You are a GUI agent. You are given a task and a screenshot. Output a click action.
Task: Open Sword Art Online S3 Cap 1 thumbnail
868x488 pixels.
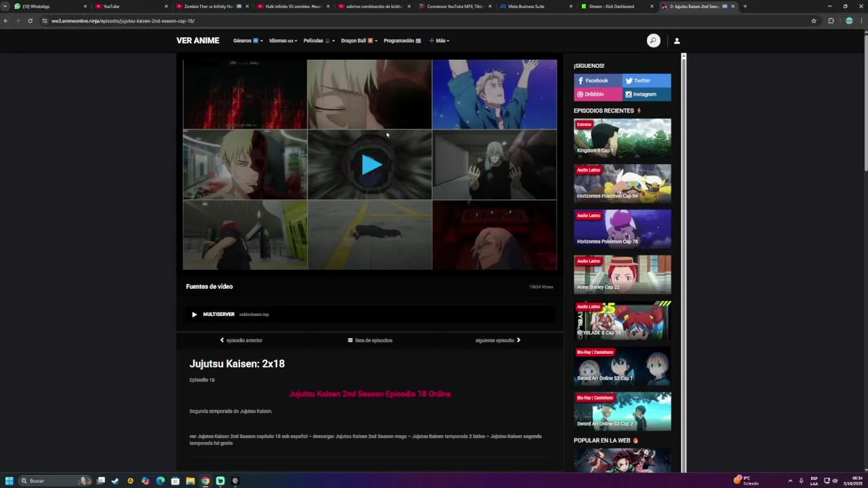click(x=623, y=365)
